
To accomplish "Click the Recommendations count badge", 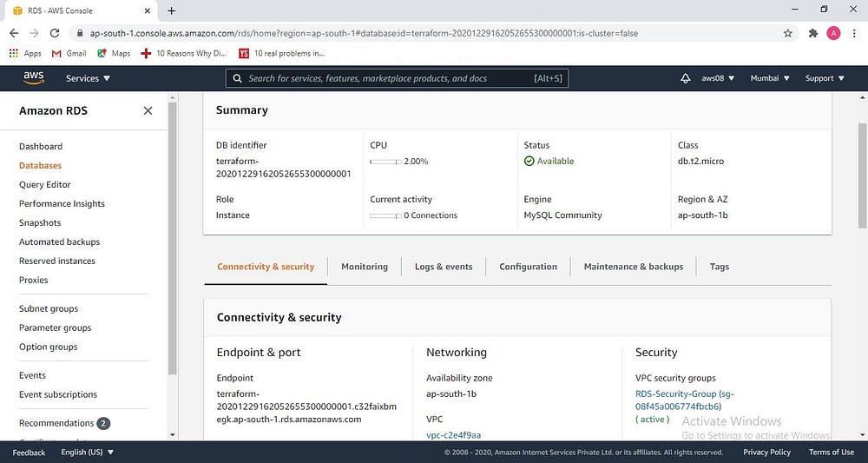I will click(x=103, y=424).
